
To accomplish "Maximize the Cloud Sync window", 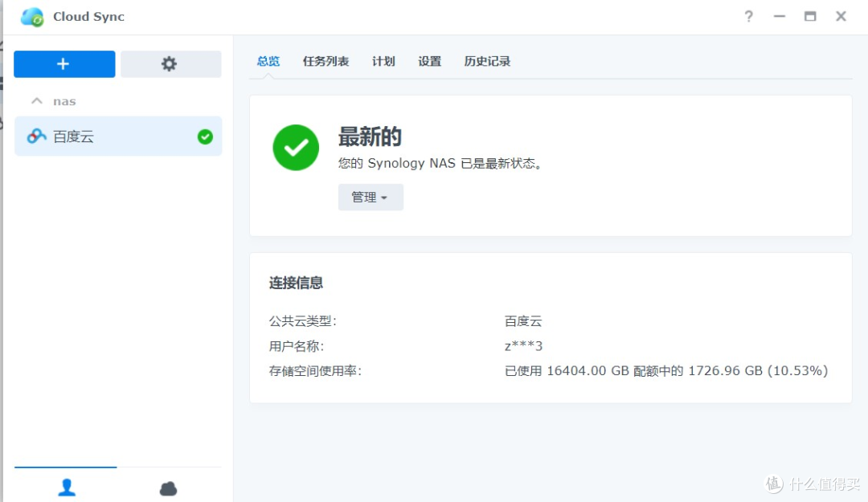I will (x=810, y=17).
